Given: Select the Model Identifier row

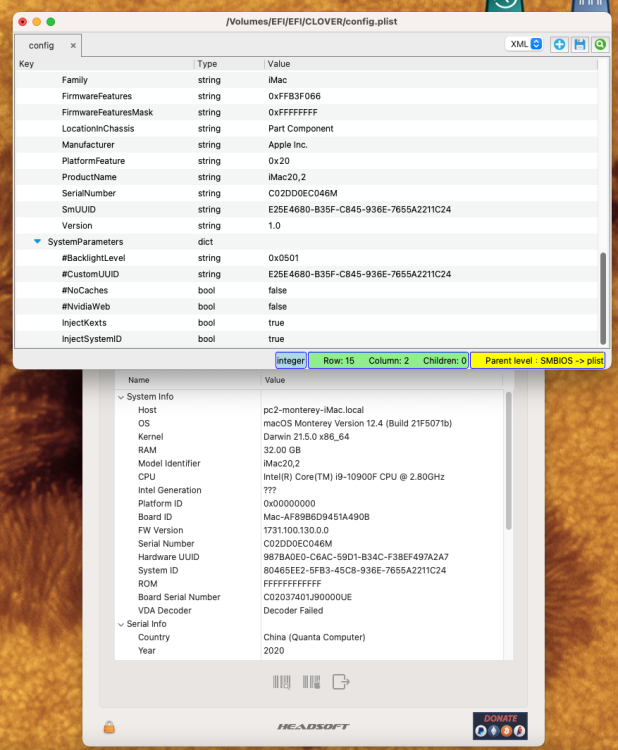Looking at the screenshot, I should point(309,463).
